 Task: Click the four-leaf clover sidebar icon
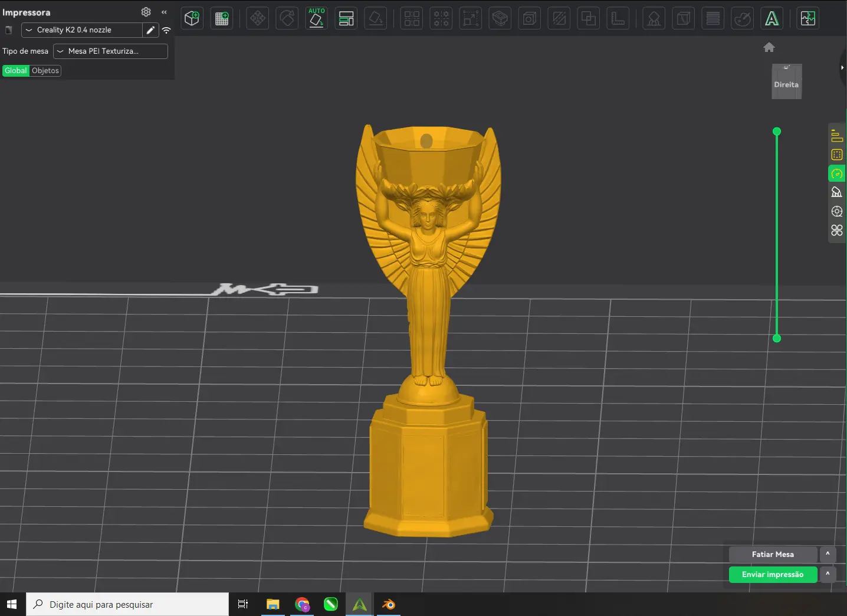pyautogui.click(x=837, y=230)
